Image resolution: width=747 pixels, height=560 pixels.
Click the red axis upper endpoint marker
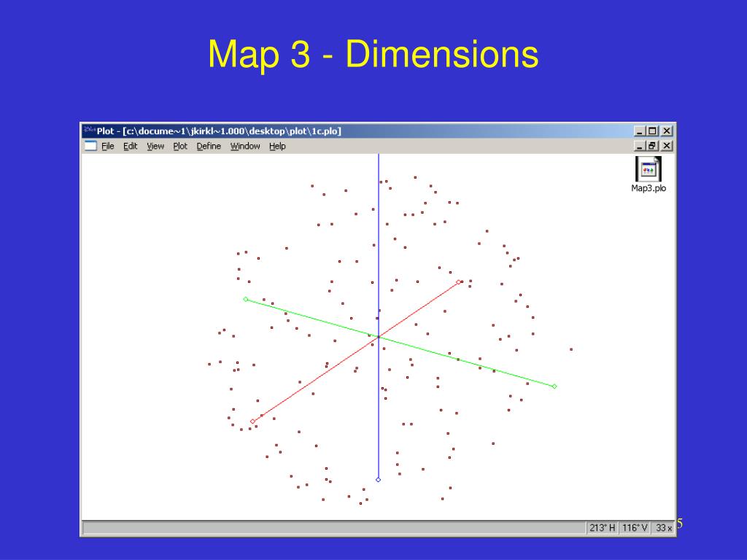(459, 282)
